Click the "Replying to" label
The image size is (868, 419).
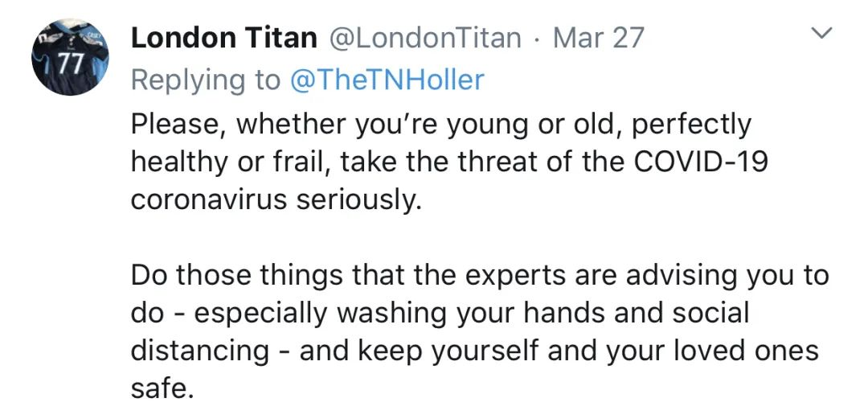tap(206, 80)
